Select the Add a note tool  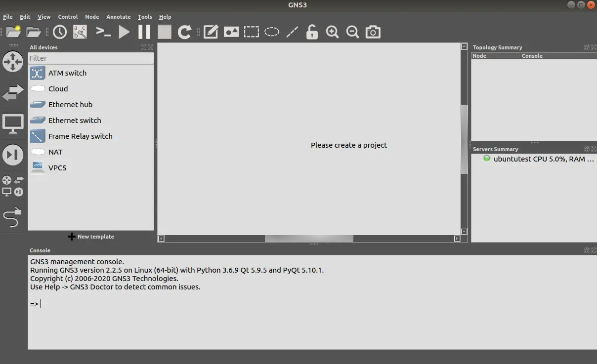pyautogui.click(x=211, y=32)
